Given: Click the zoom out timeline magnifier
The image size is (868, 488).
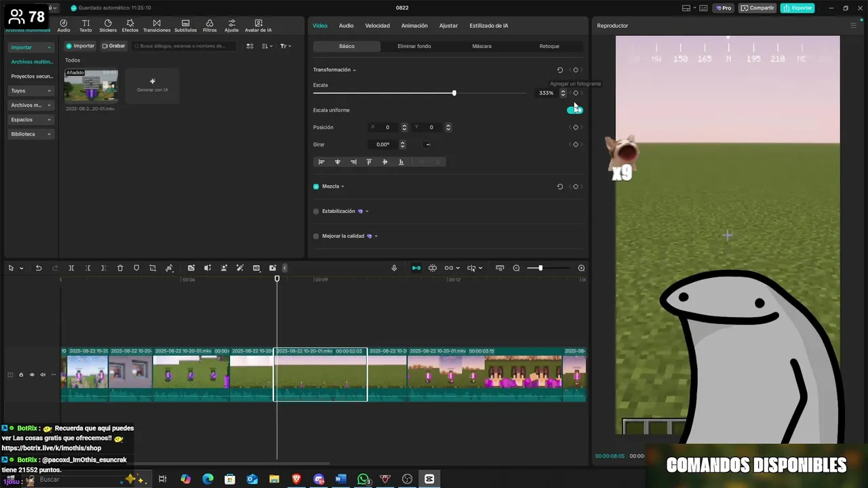Looking at the screenshot, I should [516, 268].
